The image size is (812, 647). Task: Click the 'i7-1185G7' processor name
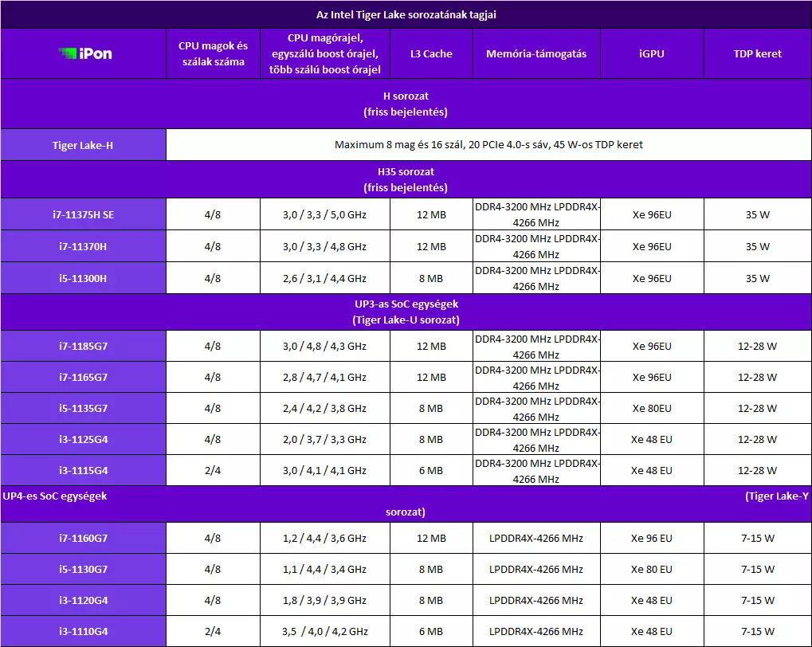(83, 346)
